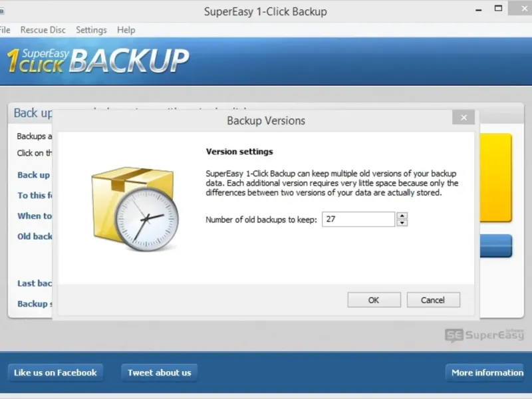Click the SuperEasy logo in footer
This screenshot has height=399, width=532.
click(x=483, y=335)
